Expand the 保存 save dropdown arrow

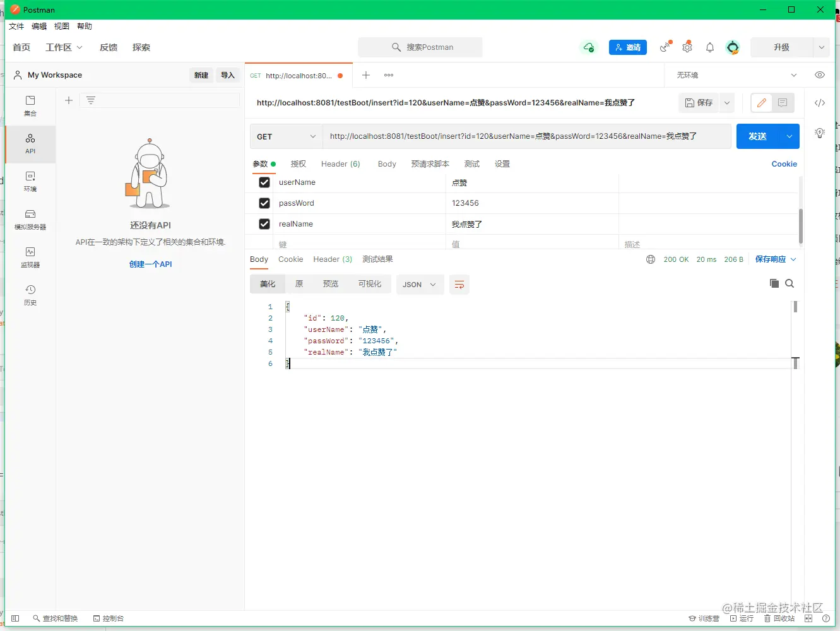tap(727, 103)
